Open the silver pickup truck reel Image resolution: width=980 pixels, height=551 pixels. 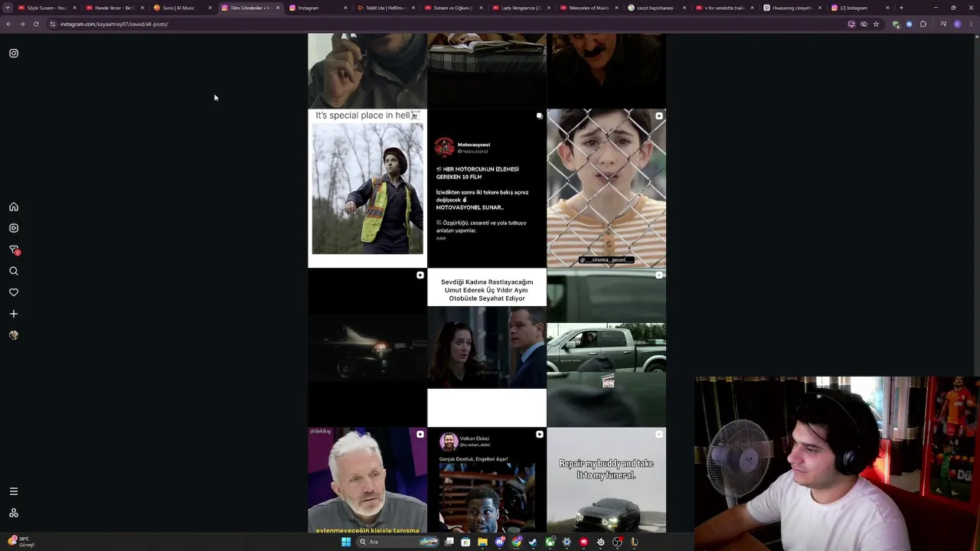[x=606, y=347]
